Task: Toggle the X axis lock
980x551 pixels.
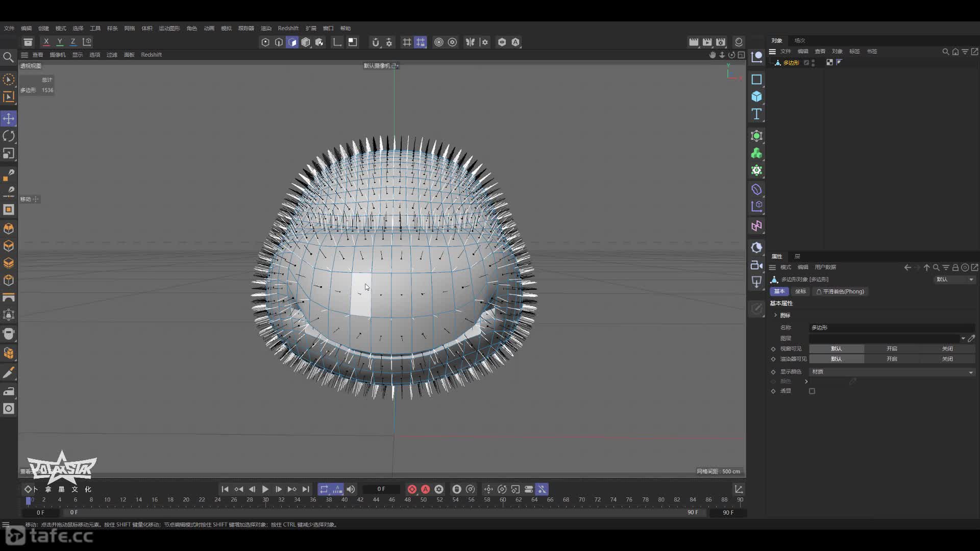Action: point(46,42)
